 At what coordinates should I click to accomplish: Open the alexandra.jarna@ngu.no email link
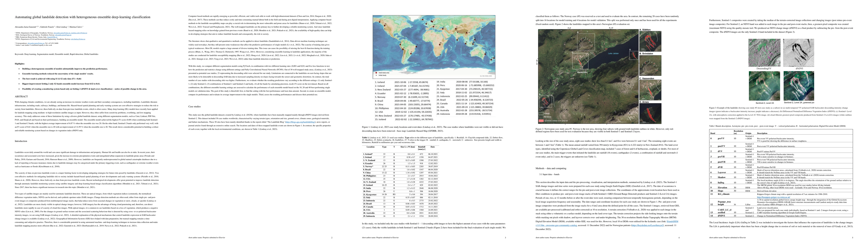click(63, 35)
